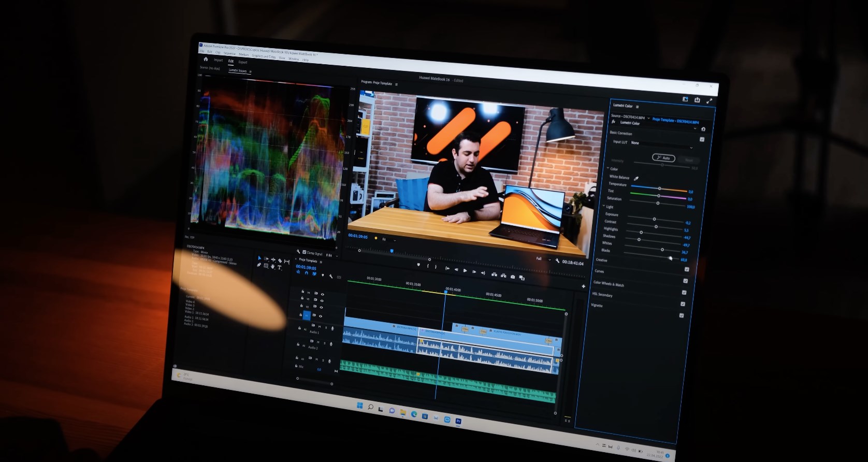Click Mark Out brace button

pos(436,267)
